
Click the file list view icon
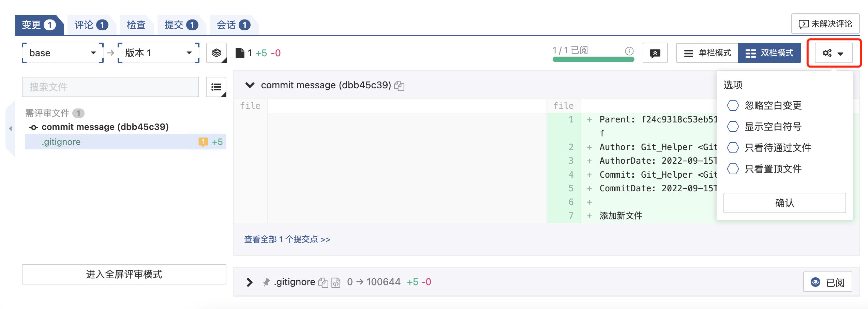tap(216, 87)
